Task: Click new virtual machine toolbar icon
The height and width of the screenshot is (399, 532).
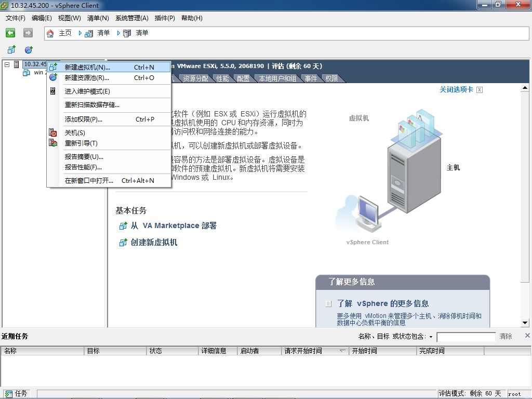Action: [11, 50]
